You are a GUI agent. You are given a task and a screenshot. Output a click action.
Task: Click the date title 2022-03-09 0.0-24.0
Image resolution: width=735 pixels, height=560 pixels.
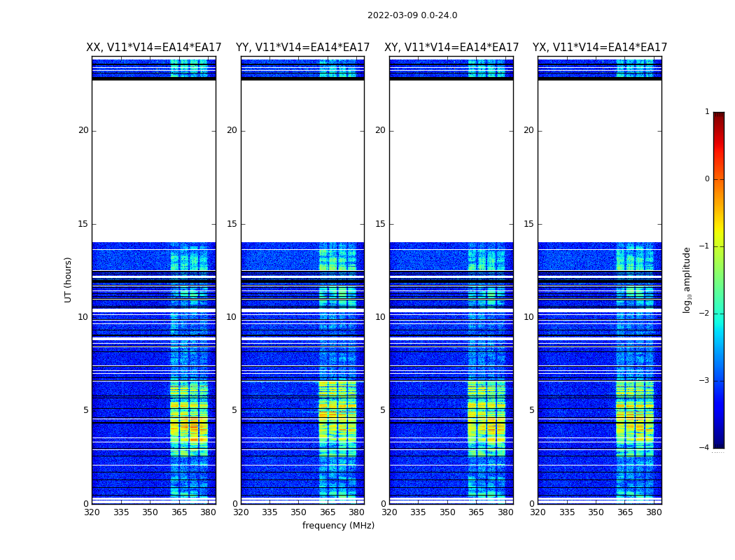(x=412, y=15)
